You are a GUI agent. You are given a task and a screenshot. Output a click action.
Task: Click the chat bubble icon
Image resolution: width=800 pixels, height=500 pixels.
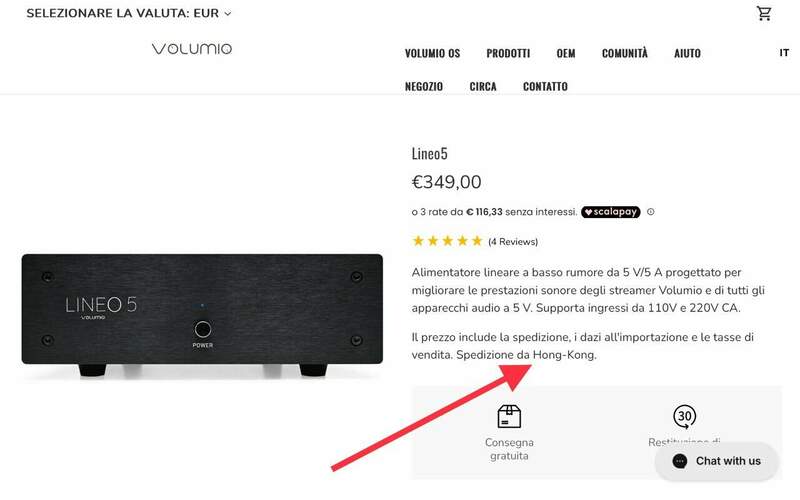pos(679,461)
